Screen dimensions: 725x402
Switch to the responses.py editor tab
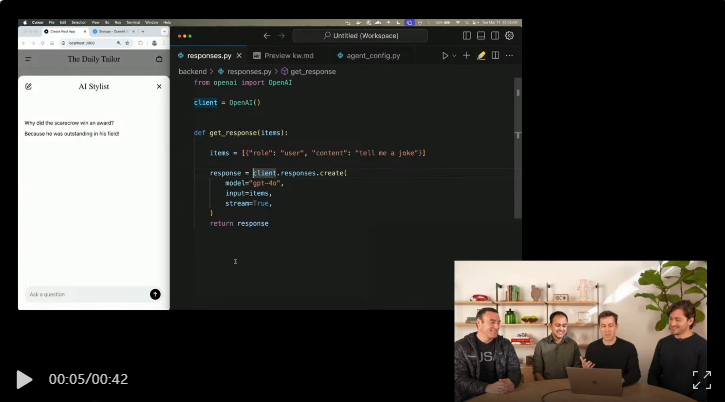coord(208,56)
